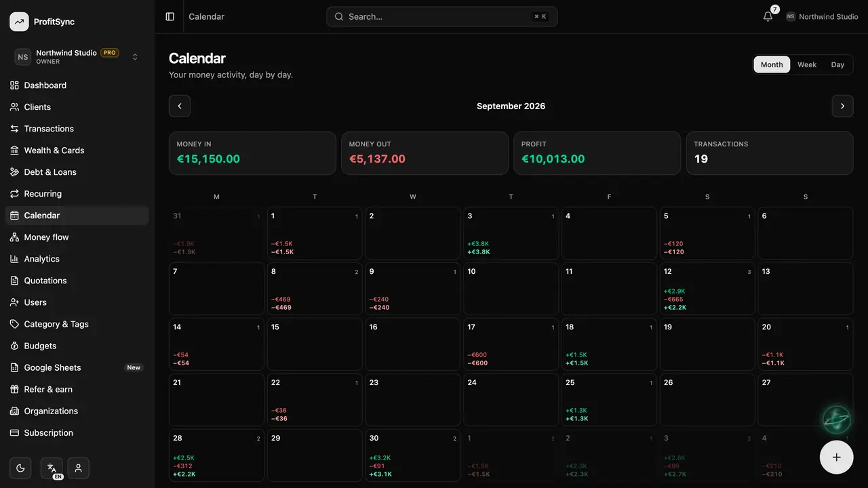Click the Money In summary card
The image size is (868, 488).
coord(252,153)
